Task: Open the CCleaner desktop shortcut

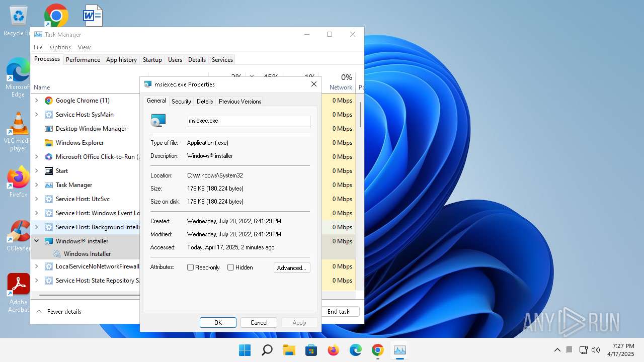Action: click(x=18, y=235)
